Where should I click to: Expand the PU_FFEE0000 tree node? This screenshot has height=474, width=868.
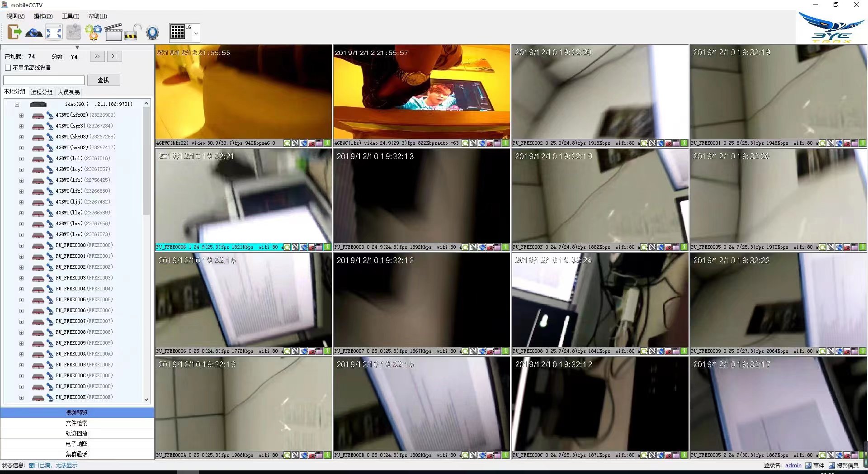pos(21,246)
